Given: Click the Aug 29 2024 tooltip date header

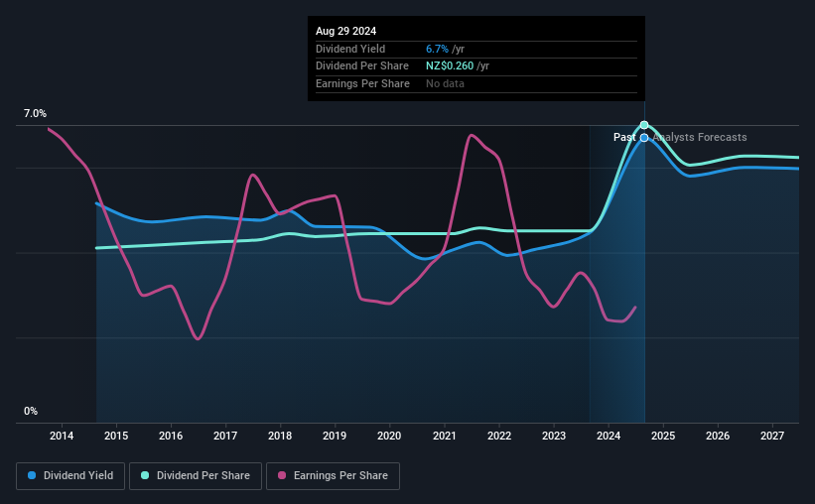Looking at the screenshot, I should tap(345, 31).
